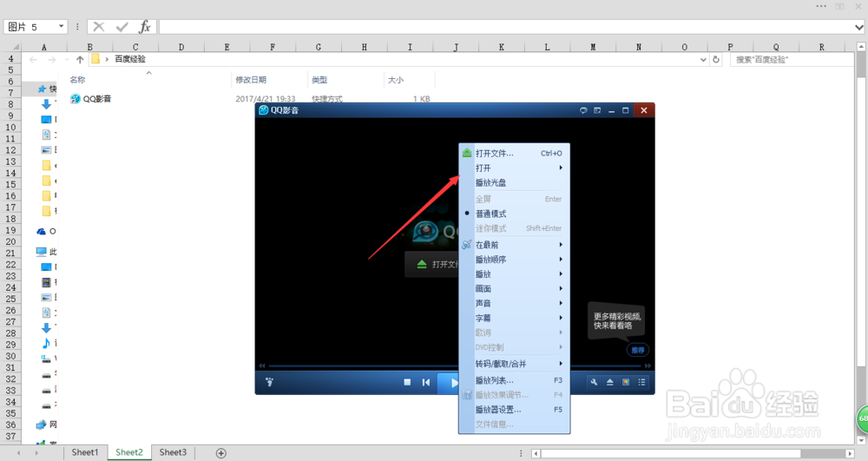This screenshot has width=868, height=461.
Task: Click the Music note icon in Explorer sidebar
Action: [x=47, y=343]
